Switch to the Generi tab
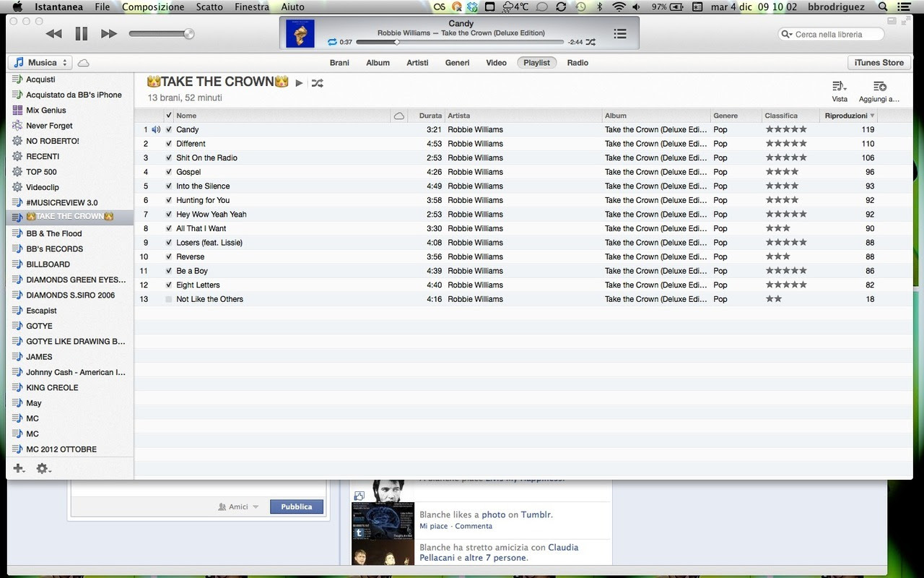 [457, 63]
